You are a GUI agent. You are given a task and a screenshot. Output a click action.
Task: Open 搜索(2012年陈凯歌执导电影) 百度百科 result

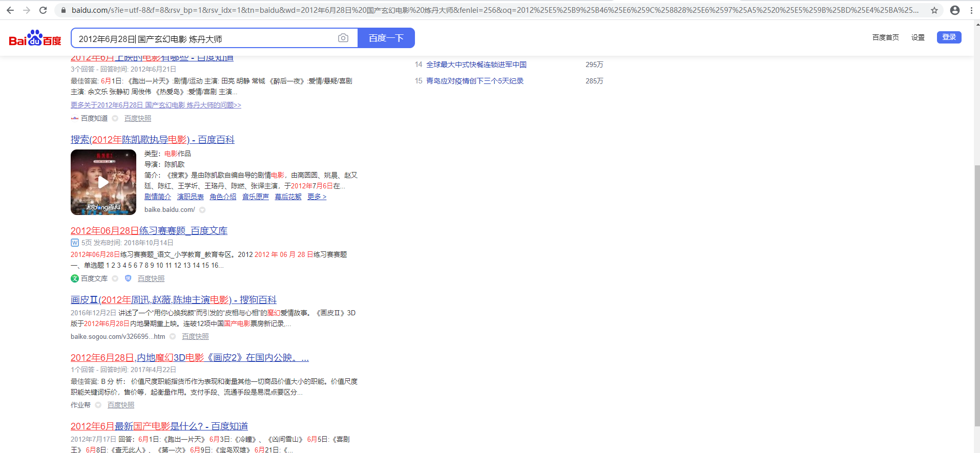click(x=153, y=140)
